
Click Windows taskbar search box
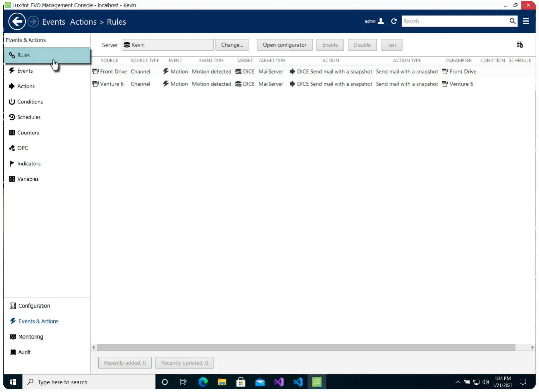[89, 382]
